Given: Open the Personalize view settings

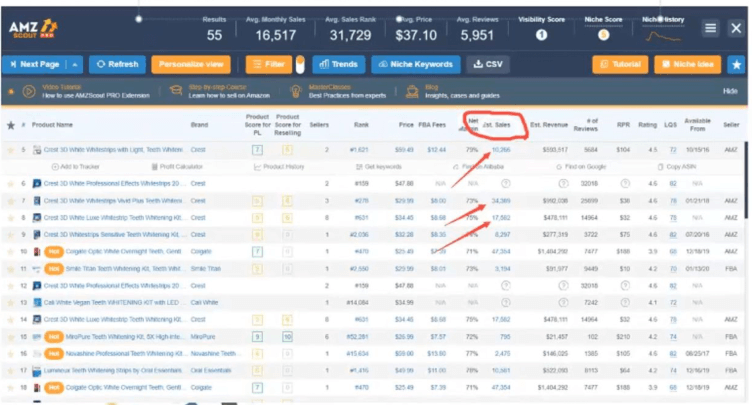Looking at the screenshot, I should coord(190,64).
